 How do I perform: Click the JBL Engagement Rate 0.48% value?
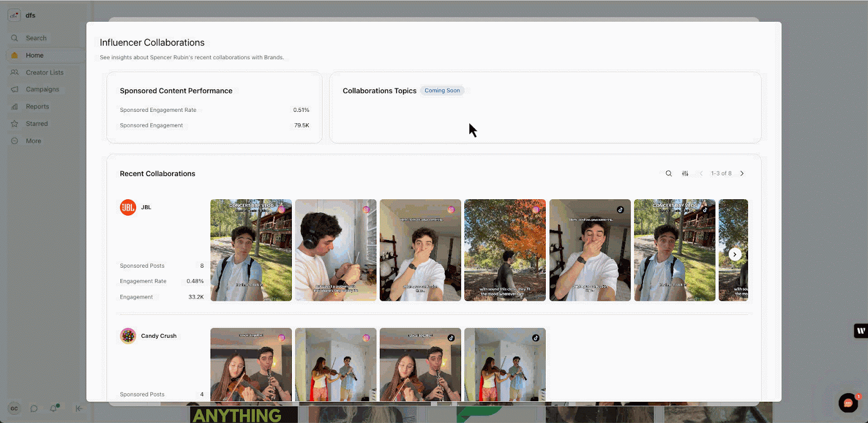point(195,281)
